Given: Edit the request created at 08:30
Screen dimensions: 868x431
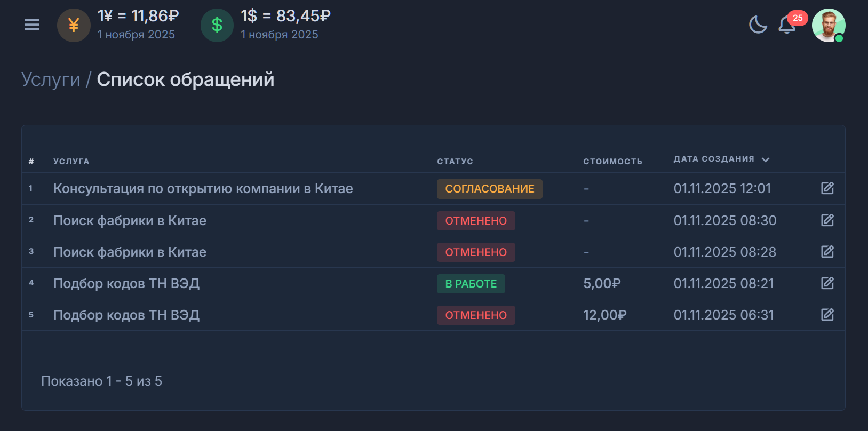Looking at the screenshot, I should click(827, 220).
